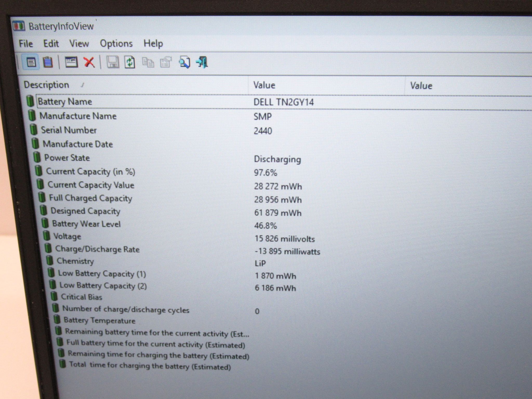This screenshot has height=399, width=532.
Task: Select the Chemistry row label
Action: coord(75,261)
